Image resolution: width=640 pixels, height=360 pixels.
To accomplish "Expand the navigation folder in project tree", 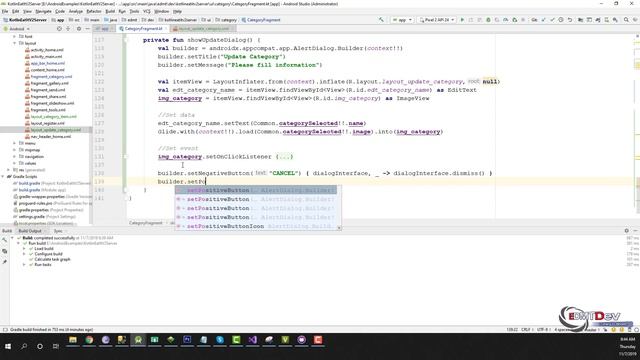I will (15, 157).
